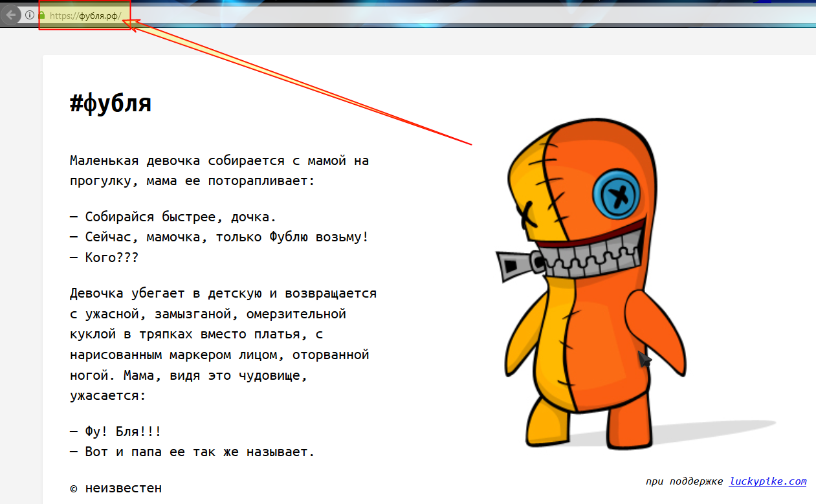Click the line "— Кого???"

pyautogui.click(x=104, y=257)
